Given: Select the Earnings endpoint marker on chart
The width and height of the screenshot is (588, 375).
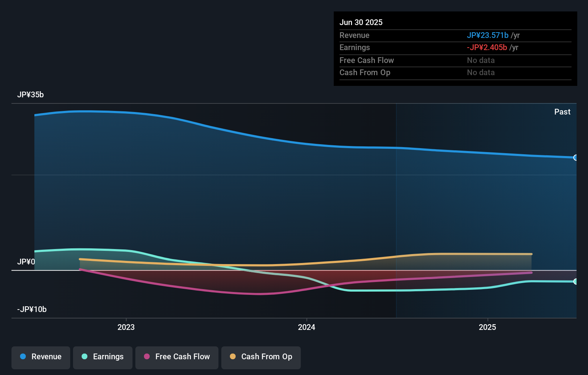Looking at the screenshot, I should tap(576, 282).
